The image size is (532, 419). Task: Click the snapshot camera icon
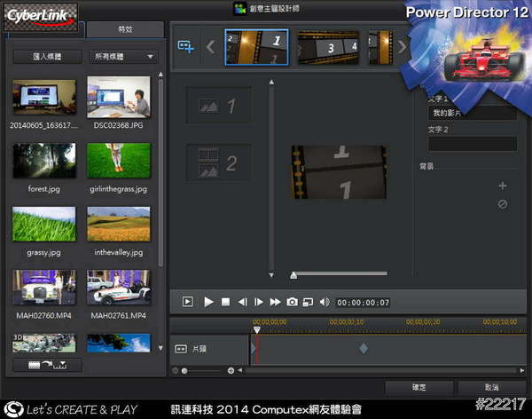pos(292,302)
